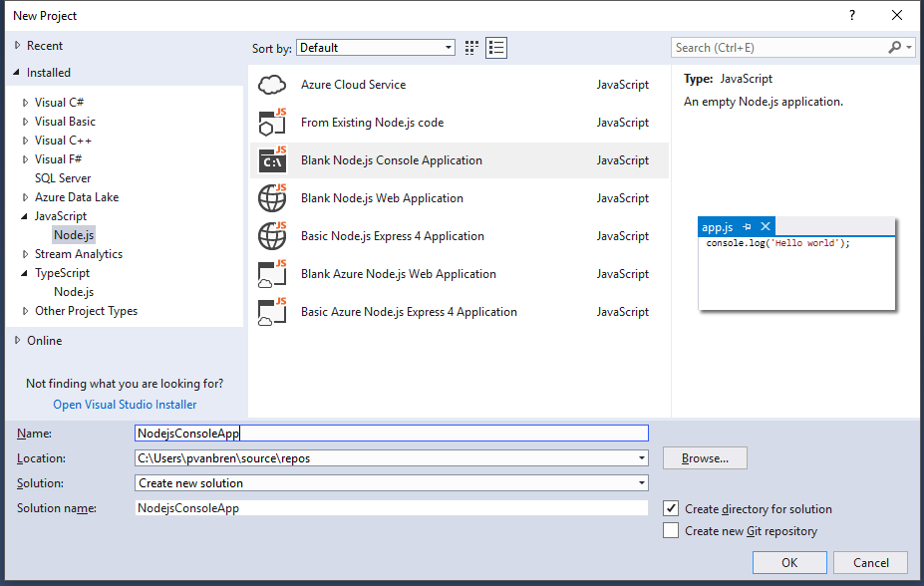Open the Solution dropdown
Image resolution: width=924 pixels, height=586 pixels.
392,483
